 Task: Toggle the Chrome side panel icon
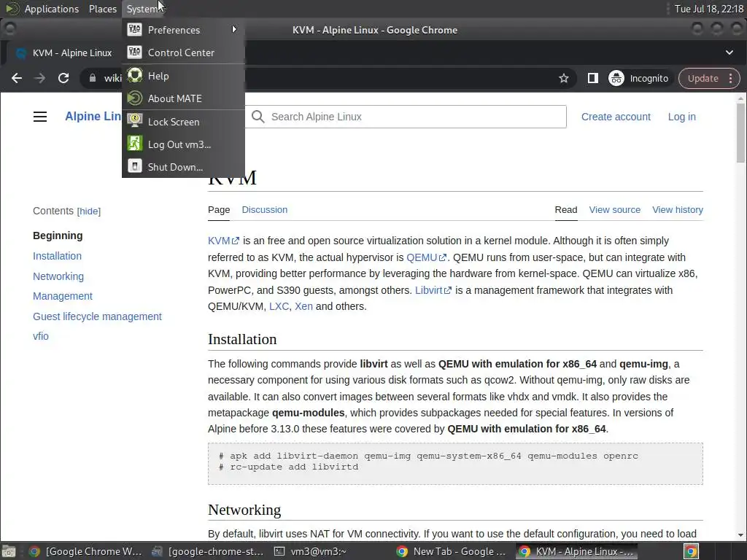click(592, 78)
